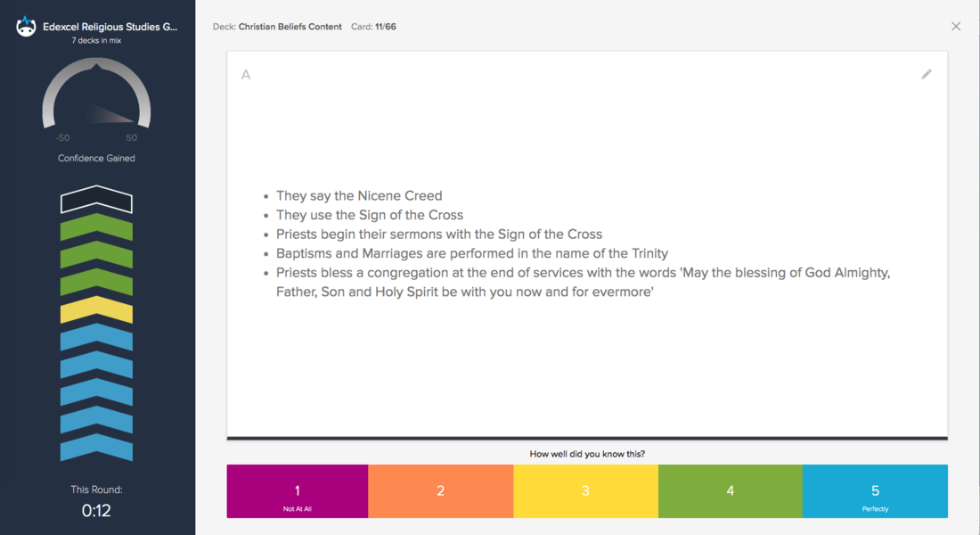Click deck name 'Christian Beliefs Content'
Screen dimensions: 980x535
pyautogui.click(x=290, y=27)
